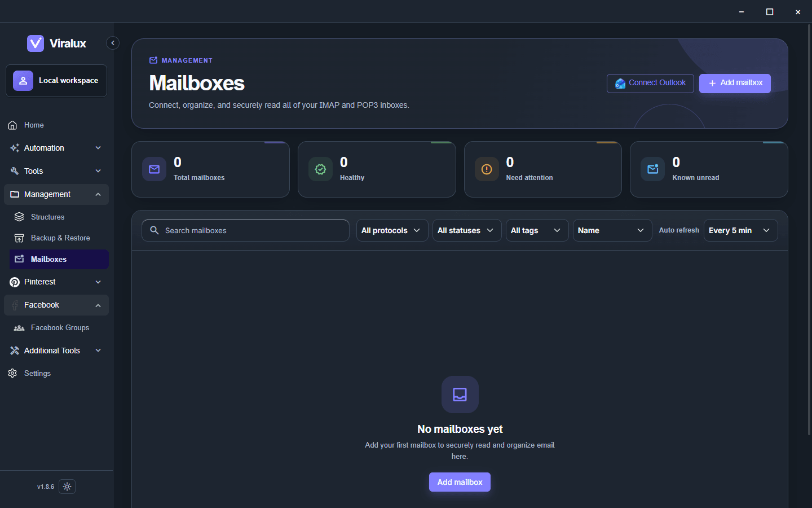This screenshot has height=508, width=812.
Task: Click the Backup & Restore archive icon
Action: [x=19, y=238]
